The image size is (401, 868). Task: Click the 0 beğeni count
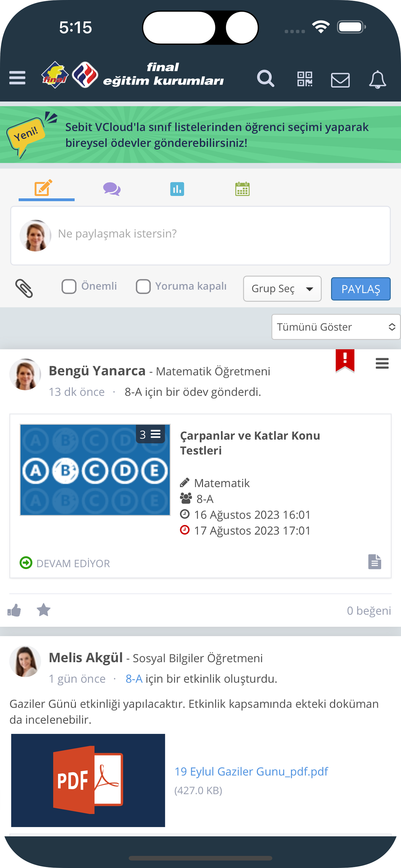[x=369, y=611]
